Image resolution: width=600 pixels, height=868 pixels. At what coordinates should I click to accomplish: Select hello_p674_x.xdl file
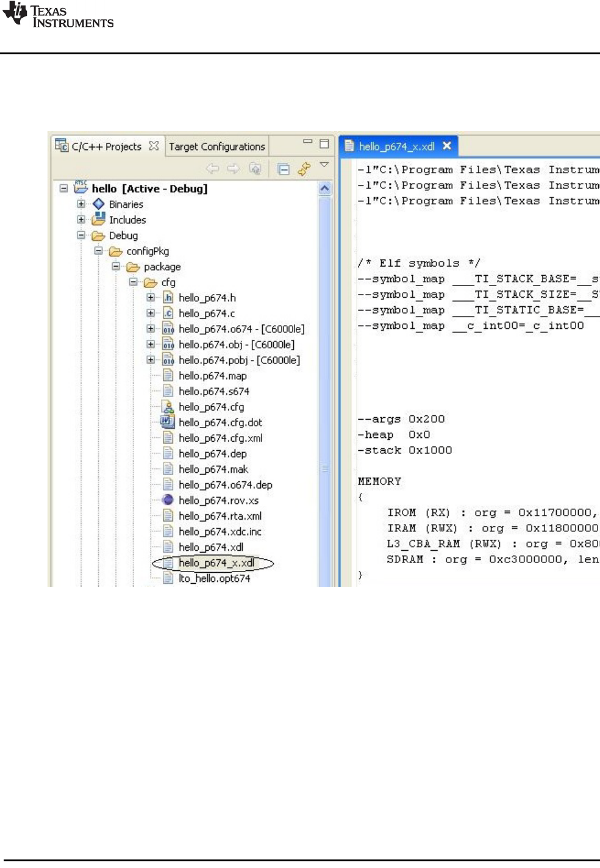(216, 563)
